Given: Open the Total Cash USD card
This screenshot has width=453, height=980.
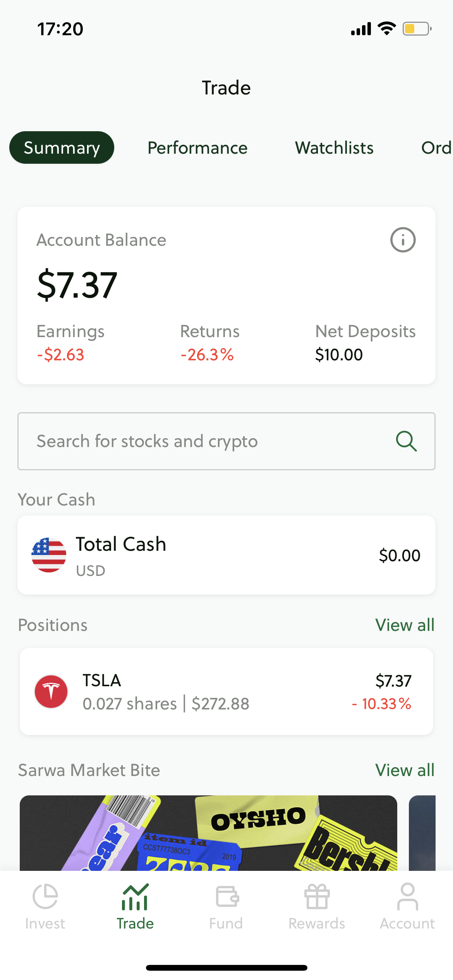Looking at the screenshot, I should pyautogui.click(x=226, y=555).
